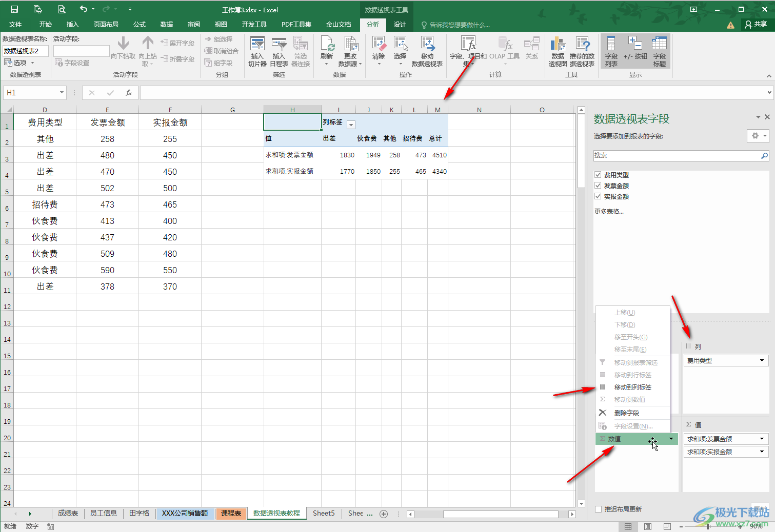Insert a timeline (日程表)

(x=279, y=51)
